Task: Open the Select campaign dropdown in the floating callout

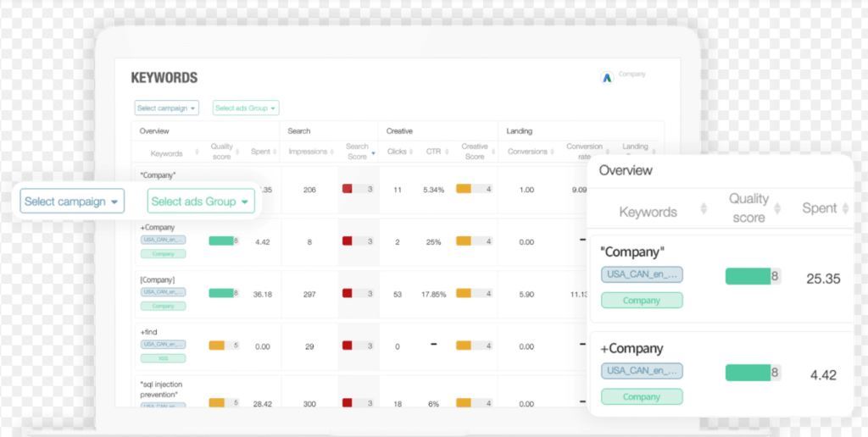Action: point(72,202)
